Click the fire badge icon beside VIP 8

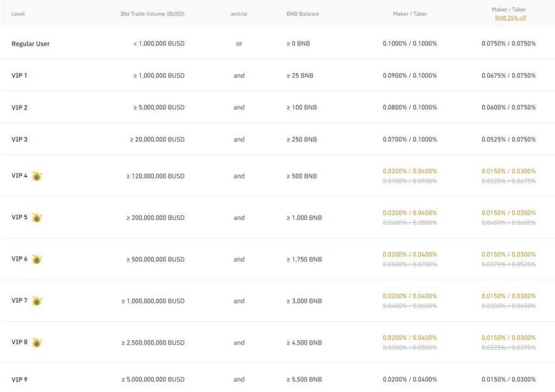(x=36, y=343)
